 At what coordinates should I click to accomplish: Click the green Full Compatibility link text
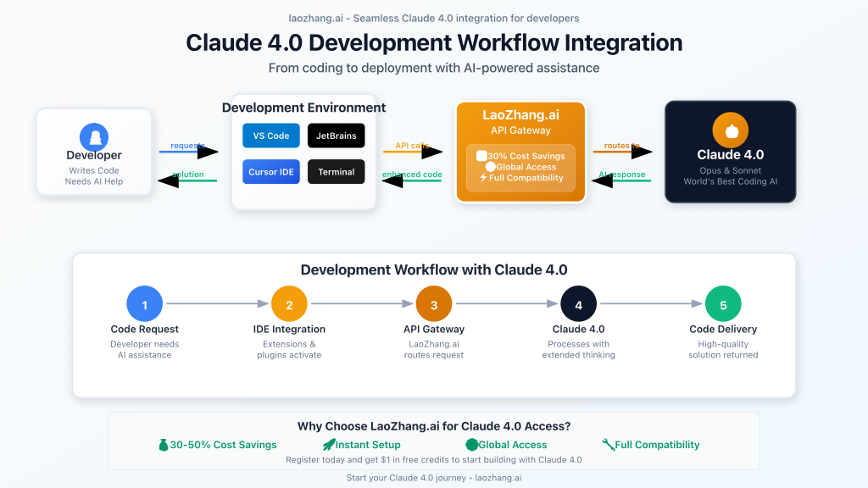(657, 445)
